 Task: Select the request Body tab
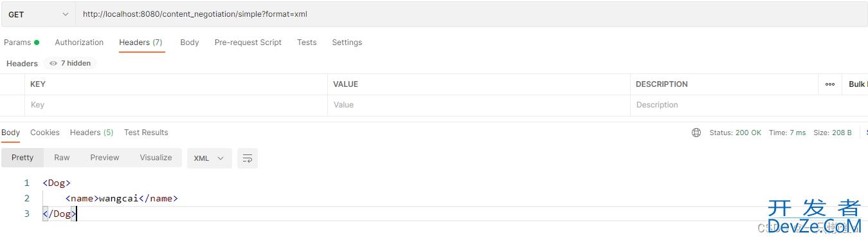coord(190,42)
